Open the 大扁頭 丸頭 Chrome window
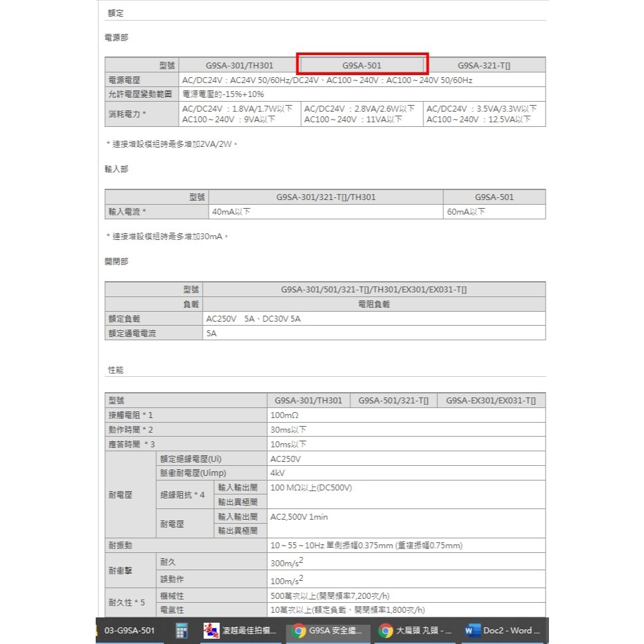Image resolution: width=644 pixels, height=644 pixels. point(415,631)
